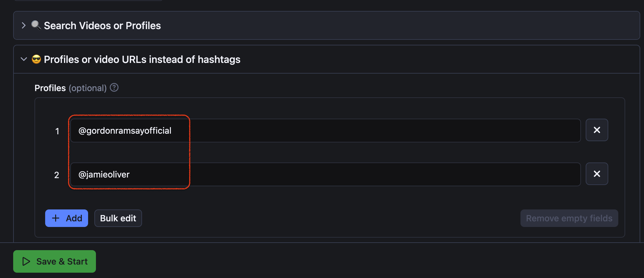Delete the @jamieoliver profile row
Viewport: 644px width, 278px height.
click(x=597, y=174)
